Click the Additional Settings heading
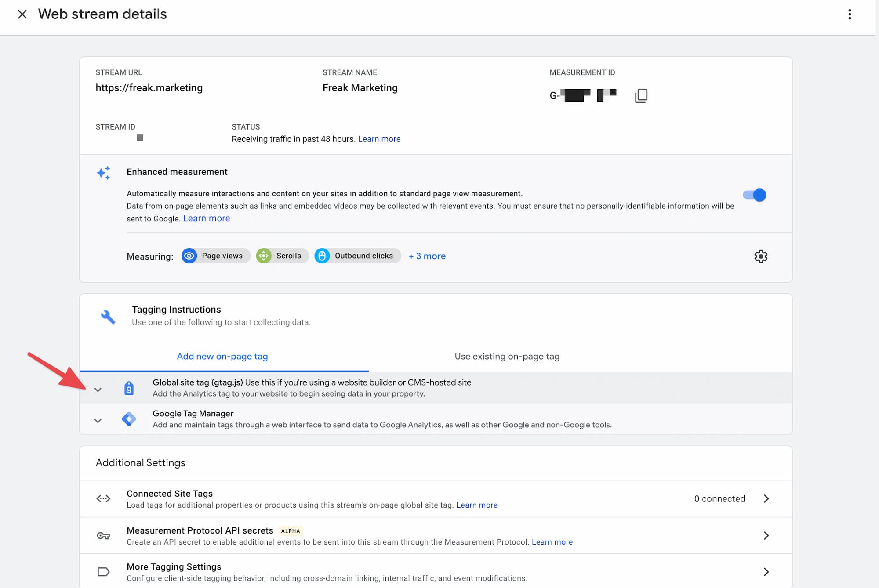This screenshot has width=879, height=588. click(141, 463)
